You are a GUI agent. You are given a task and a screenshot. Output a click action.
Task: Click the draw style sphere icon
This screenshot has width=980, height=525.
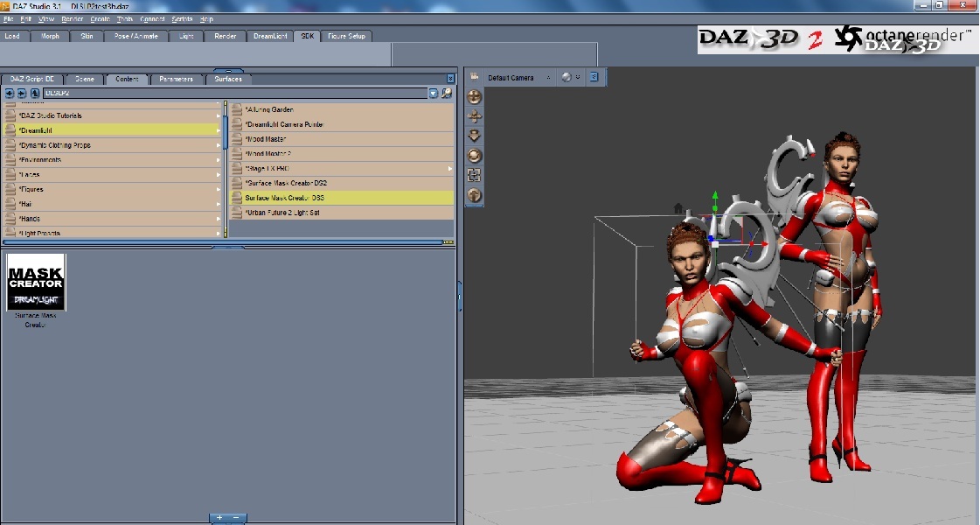pos(566,77)
